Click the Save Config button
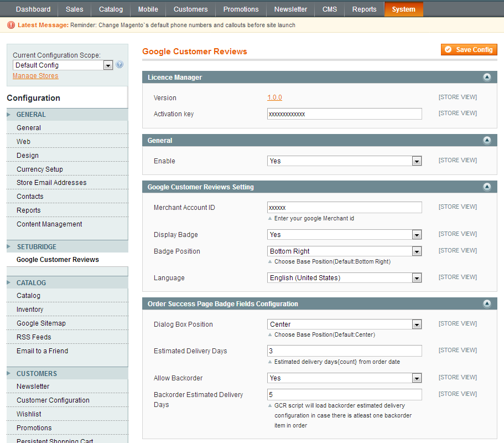The height and width of the screenshot is (443, 504). (x=469, y=50)
